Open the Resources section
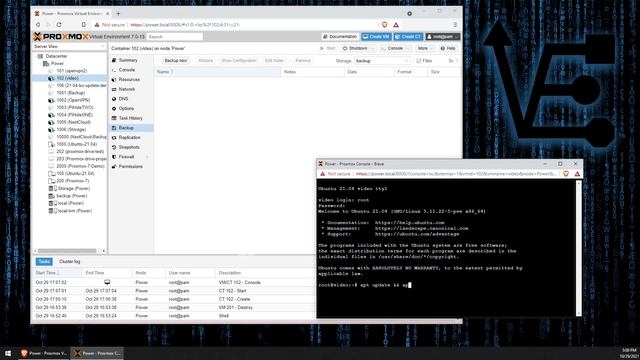 click(131, 80)
